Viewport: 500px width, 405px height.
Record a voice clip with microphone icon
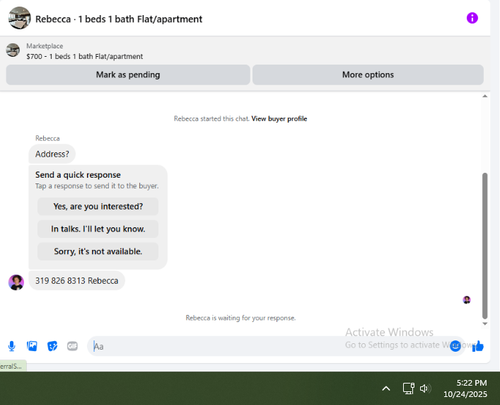(x=12, y=346)
